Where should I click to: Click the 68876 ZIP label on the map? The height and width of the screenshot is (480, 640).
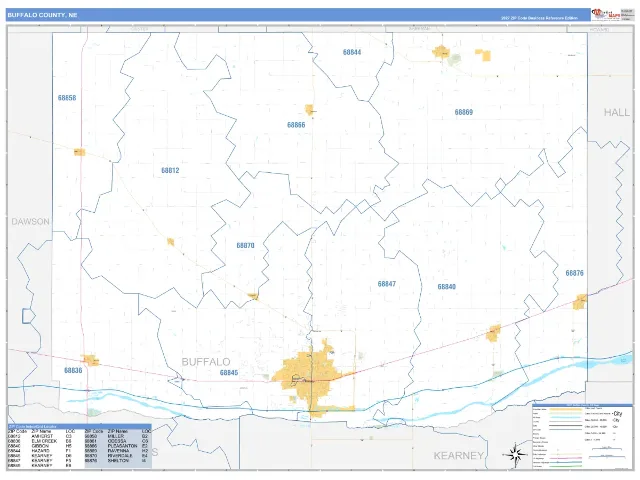pyautogui.click(x=574, y=273)
